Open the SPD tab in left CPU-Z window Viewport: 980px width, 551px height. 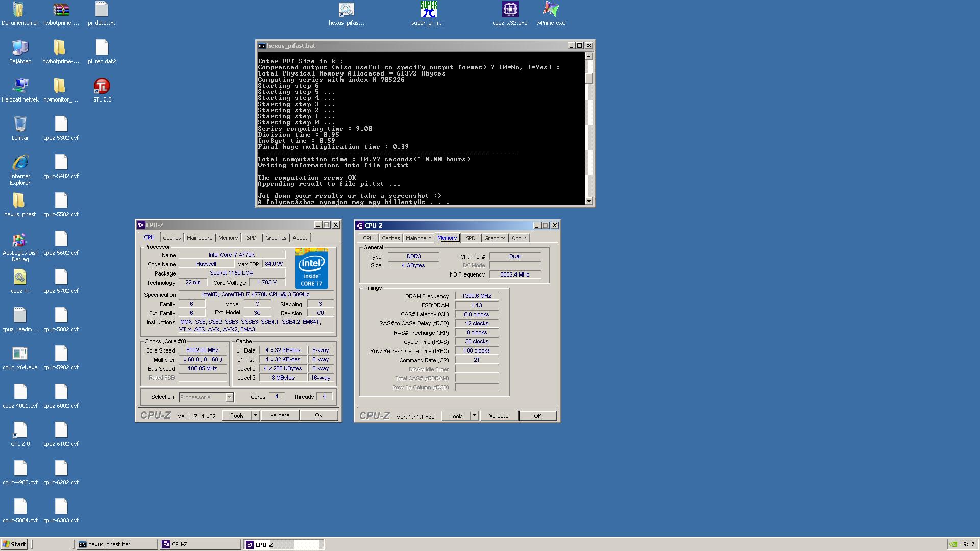(252, 238)
